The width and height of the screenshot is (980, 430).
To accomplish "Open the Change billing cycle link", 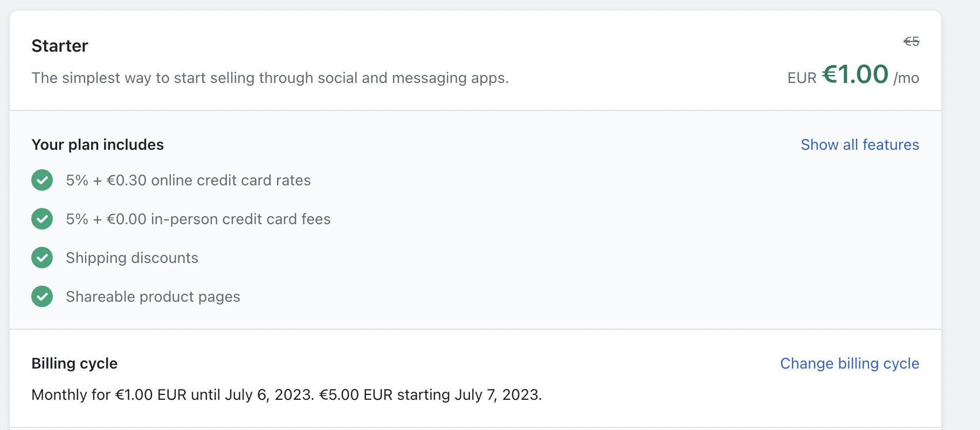I will pyautogui.click(x=849, y=363).
